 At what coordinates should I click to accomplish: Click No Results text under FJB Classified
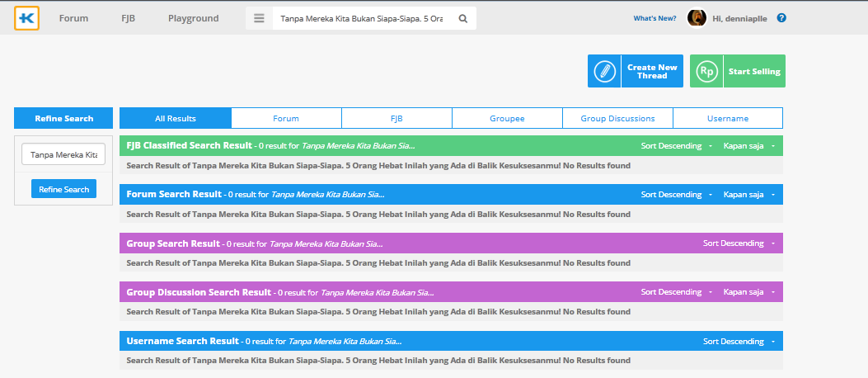point(378,165)
